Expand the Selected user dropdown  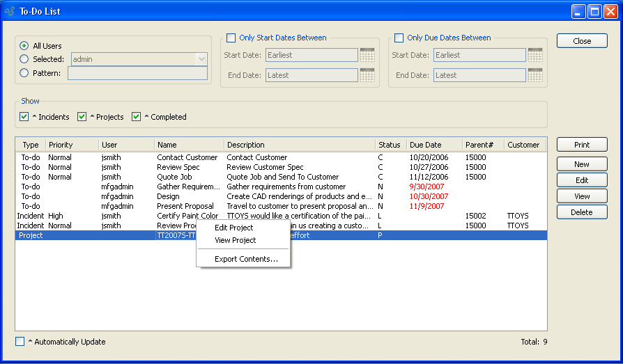pyautogui.click(x=201, y=59)
